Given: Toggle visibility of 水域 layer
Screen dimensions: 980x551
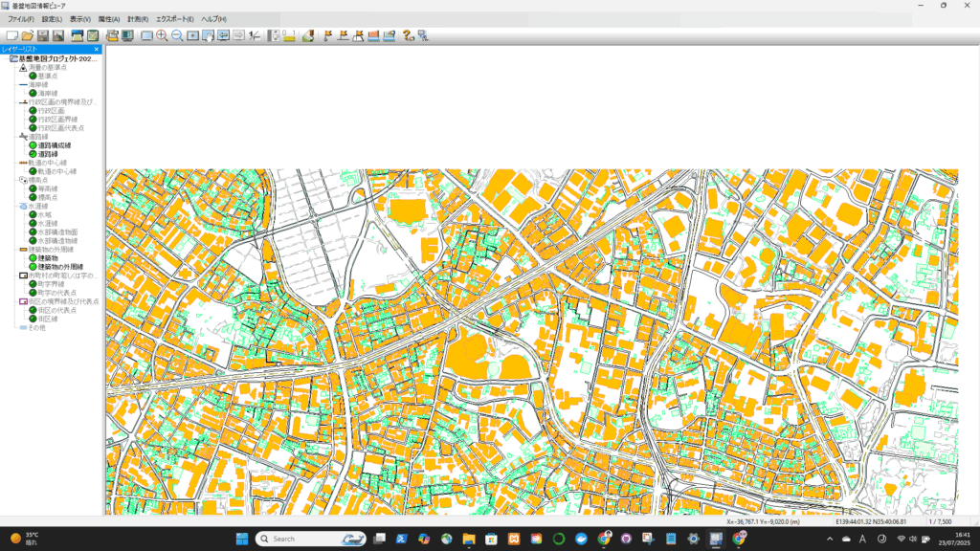Looking at the screenshot, I should pyautogui.click(x=33, y=214).
